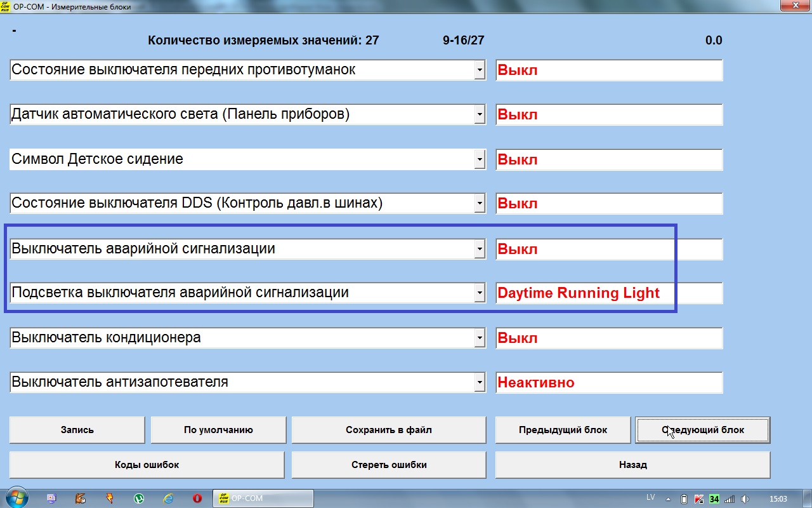This screenshot has height=508, width=812.
Task: Switch to OP-COM taskbar window button
Action: 263,498
